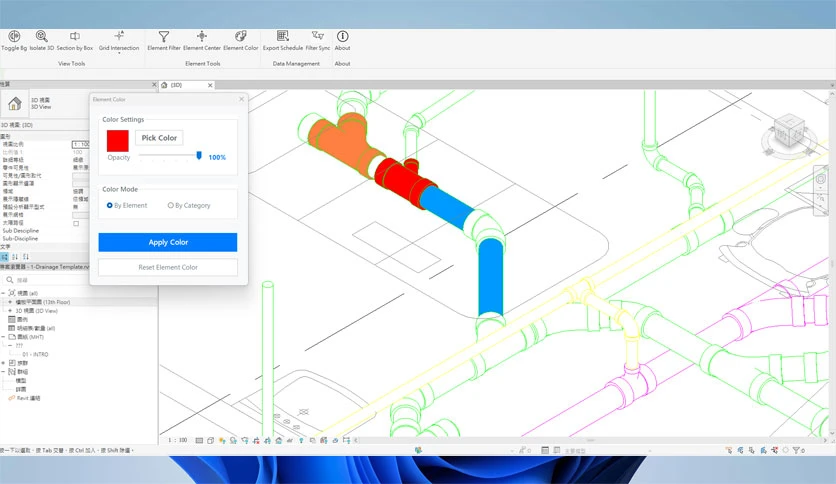Image resolution: width=836 pixels, height=484 pixels.
Task: Click the Element Color palette icon
Action: click(240, 36)
